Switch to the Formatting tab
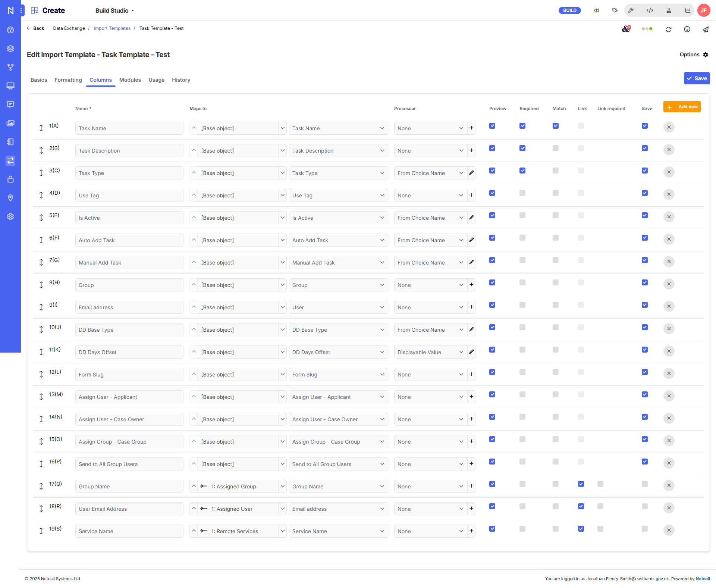The width and height of the screenshot is (716, 588). [x=68, y=80]
